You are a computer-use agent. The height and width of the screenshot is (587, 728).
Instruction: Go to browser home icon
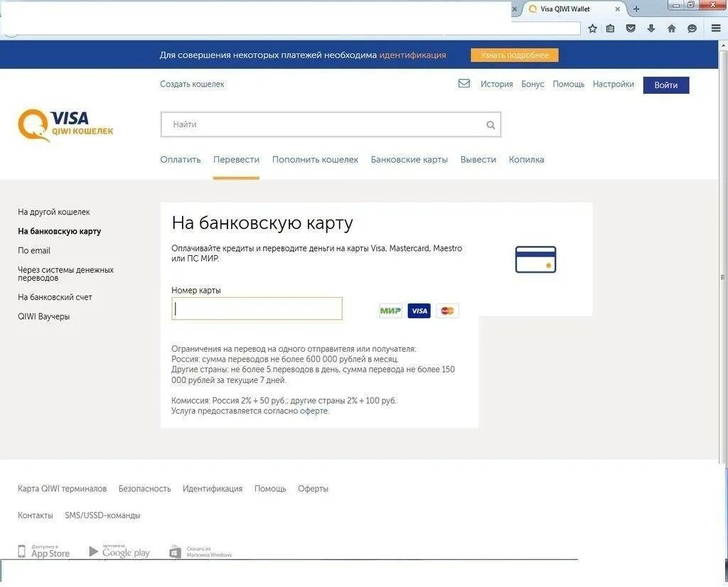click(671, 28)
